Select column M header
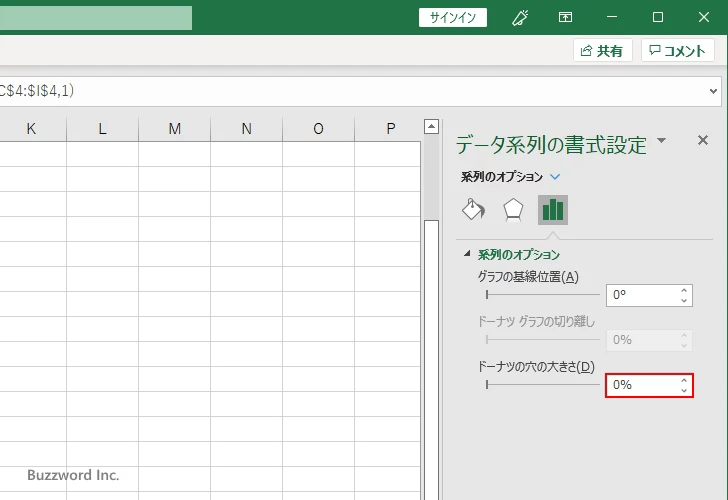The image size is (728, 500). point(175,129)
